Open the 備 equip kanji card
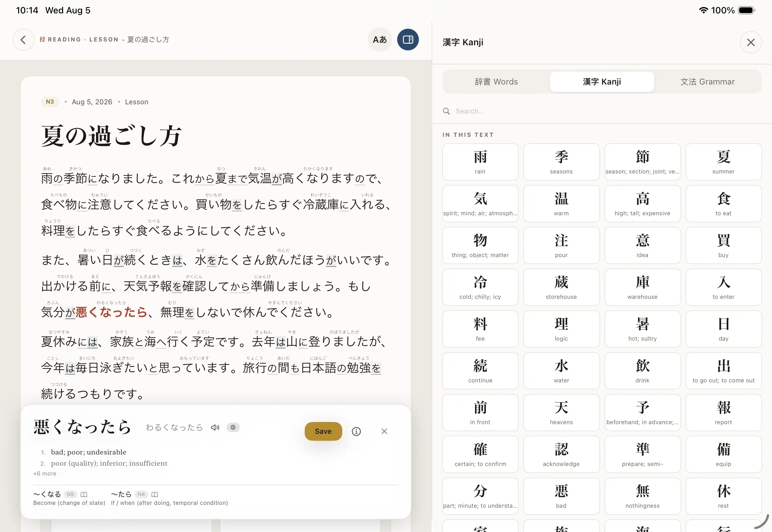 coord(724,454)
